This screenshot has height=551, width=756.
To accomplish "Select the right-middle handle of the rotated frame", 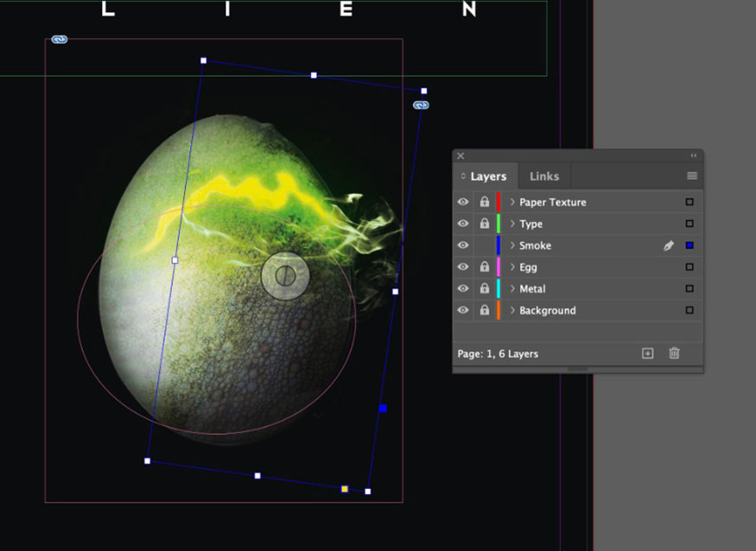I will [x=396, y=291].
